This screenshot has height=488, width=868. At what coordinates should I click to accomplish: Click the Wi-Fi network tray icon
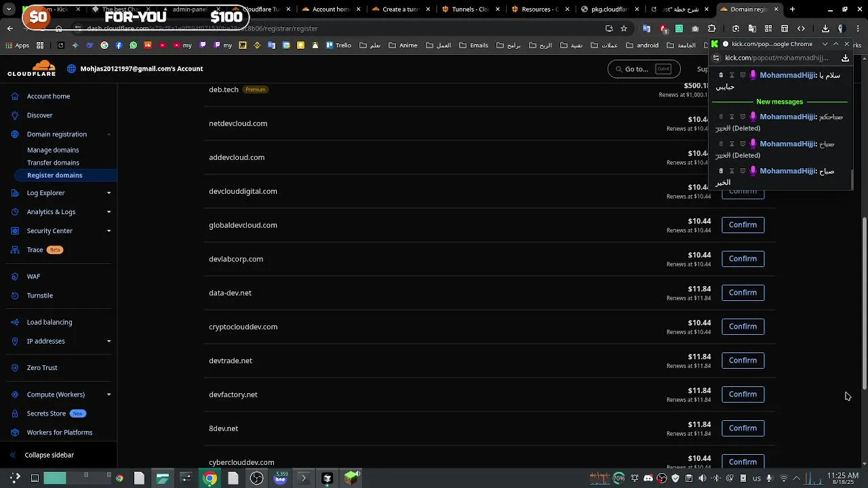click(x=784, y=479)
